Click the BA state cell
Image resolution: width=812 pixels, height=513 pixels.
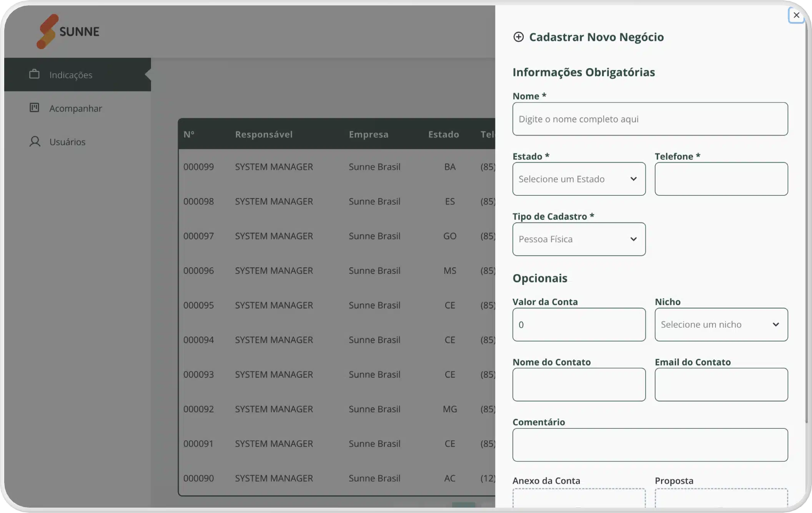pos(450,167)
